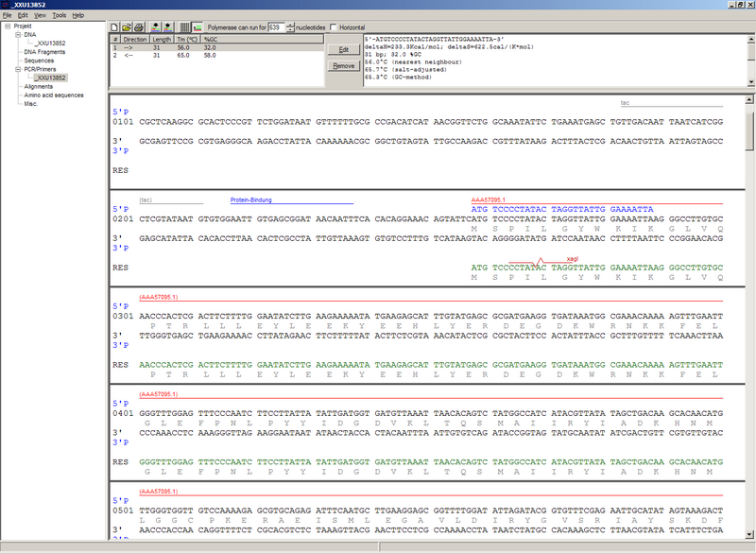
Task: Sort primers by the %GC column header
Action: (x=263, y=40)
